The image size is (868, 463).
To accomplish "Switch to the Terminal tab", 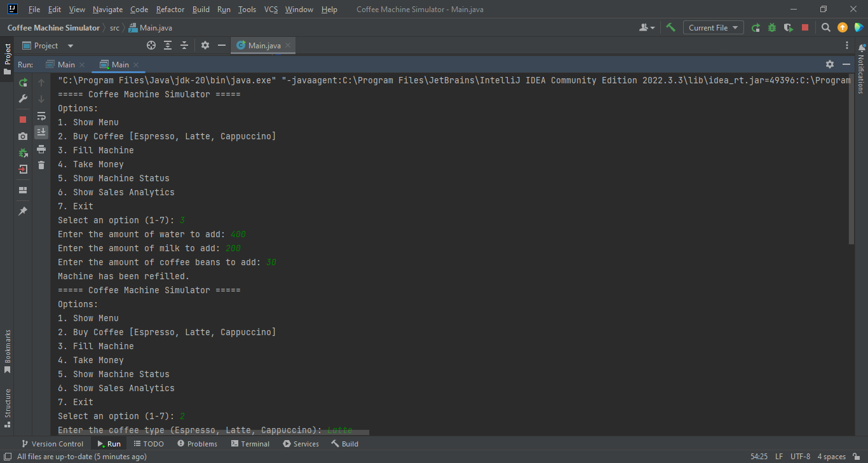I will pos(250,443).
